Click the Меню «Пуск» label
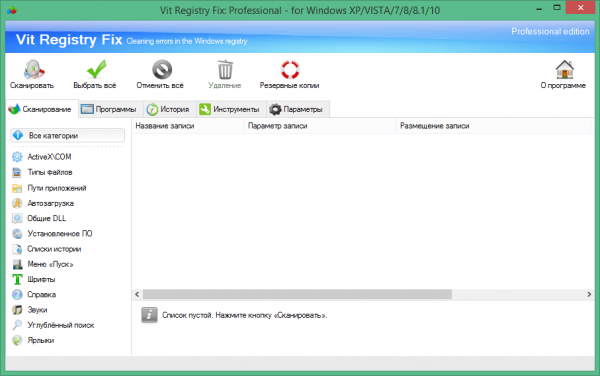Viewport: 600px width, 376px height. coord(50,264)
